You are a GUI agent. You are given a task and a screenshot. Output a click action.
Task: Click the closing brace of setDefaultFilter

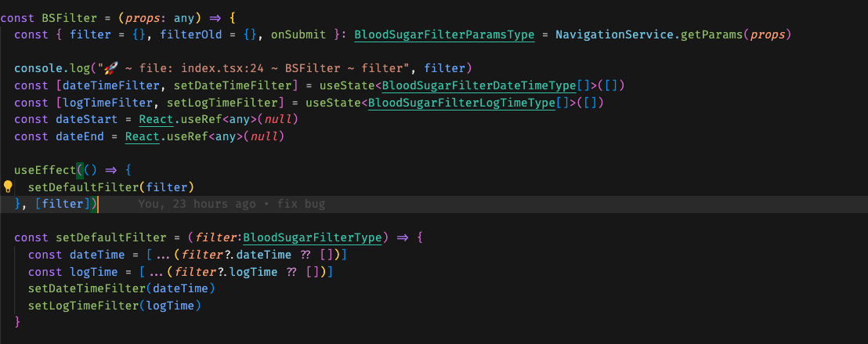18,322
